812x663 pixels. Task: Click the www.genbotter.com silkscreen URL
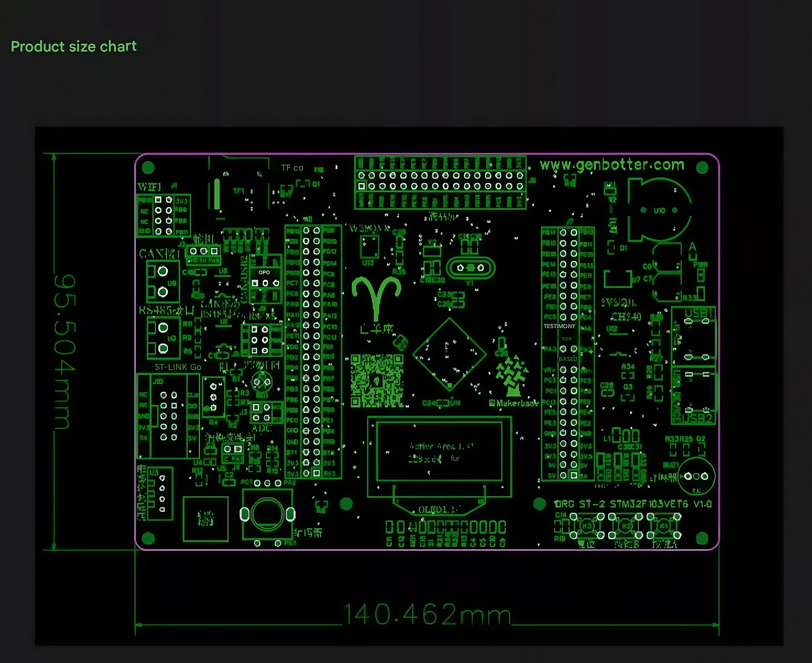pos(612,165)
